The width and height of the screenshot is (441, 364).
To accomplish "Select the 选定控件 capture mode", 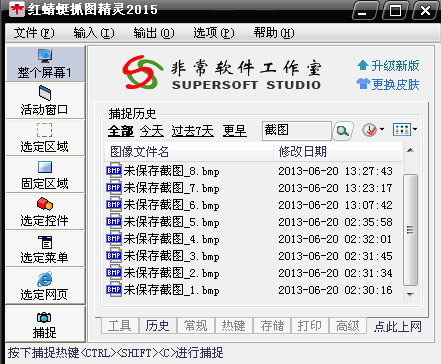I will click(45, 212).
